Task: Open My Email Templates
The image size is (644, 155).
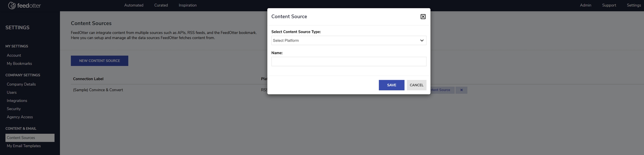Action: (x=24, y=146)
